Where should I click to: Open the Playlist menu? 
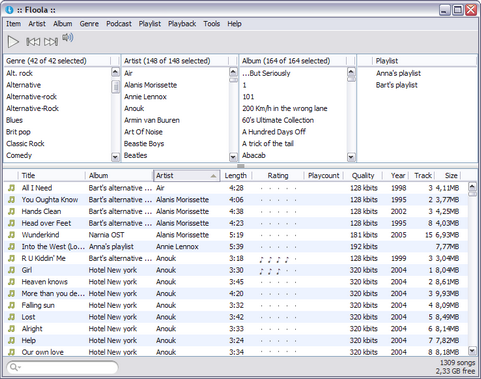click(150, 24)
